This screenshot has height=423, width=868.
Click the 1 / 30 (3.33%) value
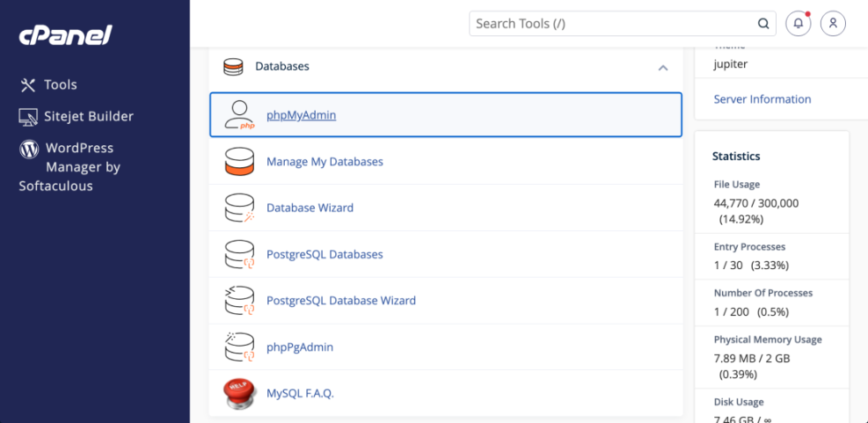pos(751,266)
